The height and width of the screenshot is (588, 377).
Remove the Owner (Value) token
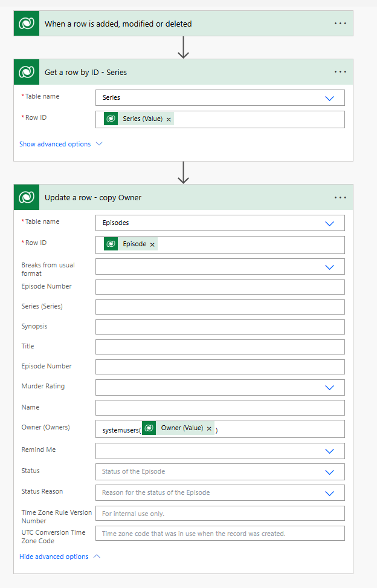(x=209, y=429)
